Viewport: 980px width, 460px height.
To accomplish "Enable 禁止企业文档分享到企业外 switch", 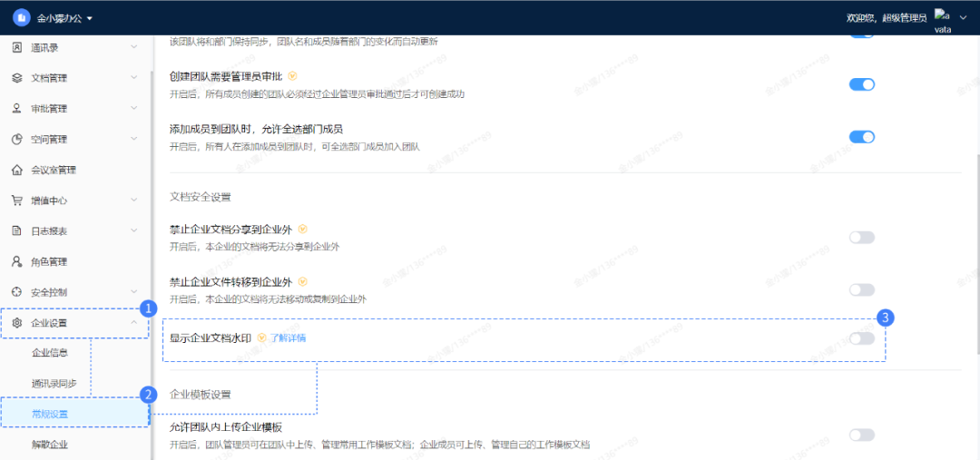I will coord(861,238).
